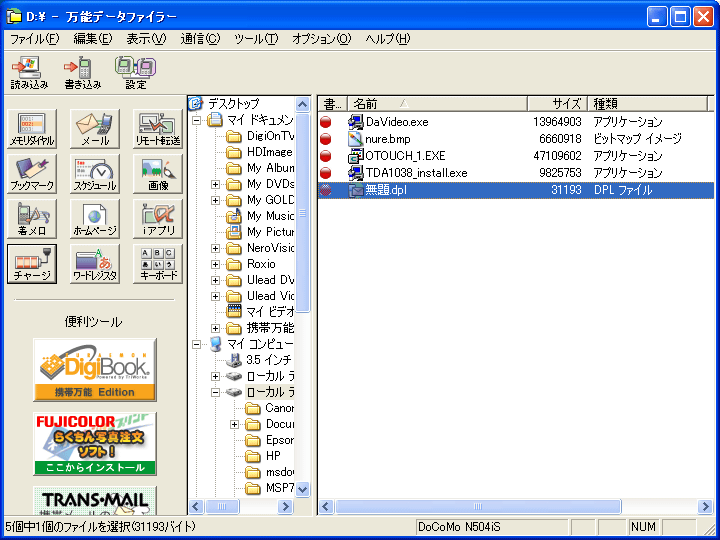Open the ツール(T) menu
Image resolution: width=720 pixels, height=540 pixels.
click(256, 39)
